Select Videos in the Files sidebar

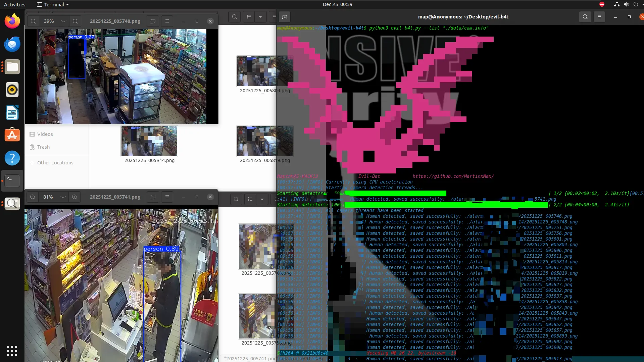pos(45,134)
